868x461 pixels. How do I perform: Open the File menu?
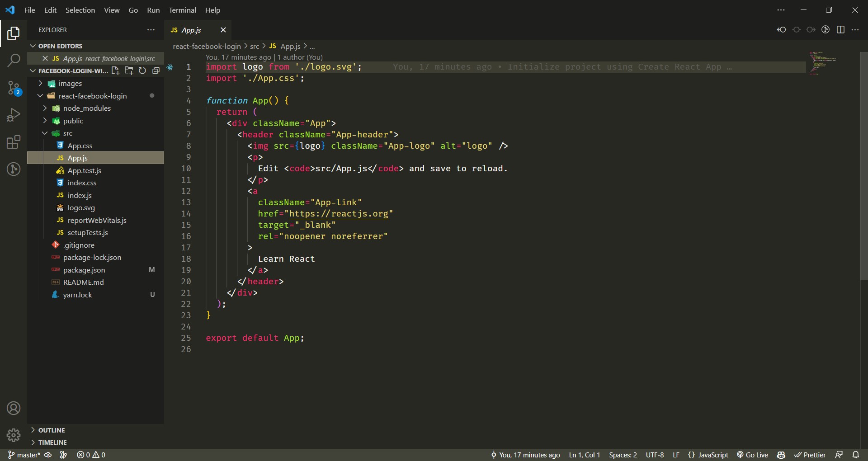point(30,10)
